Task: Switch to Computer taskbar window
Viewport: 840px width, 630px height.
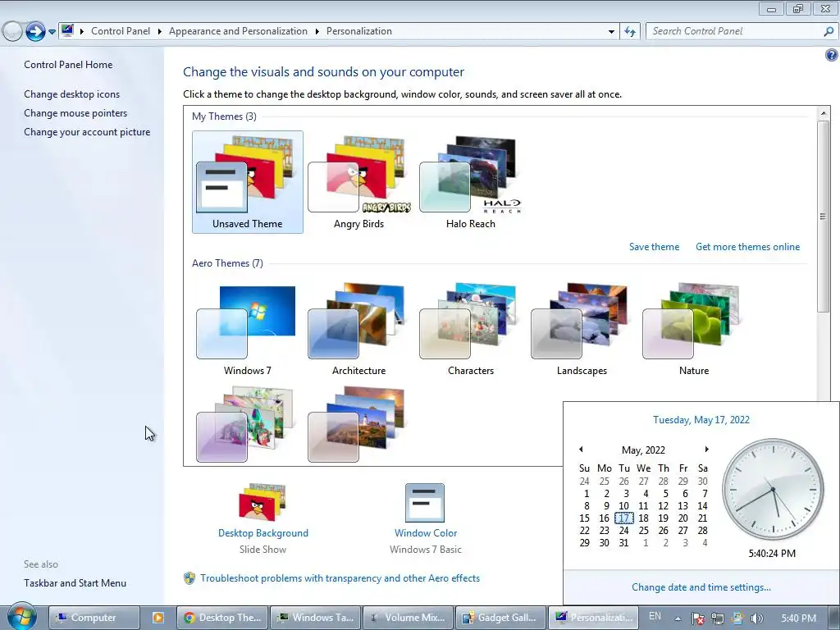Action: [94, 618]
